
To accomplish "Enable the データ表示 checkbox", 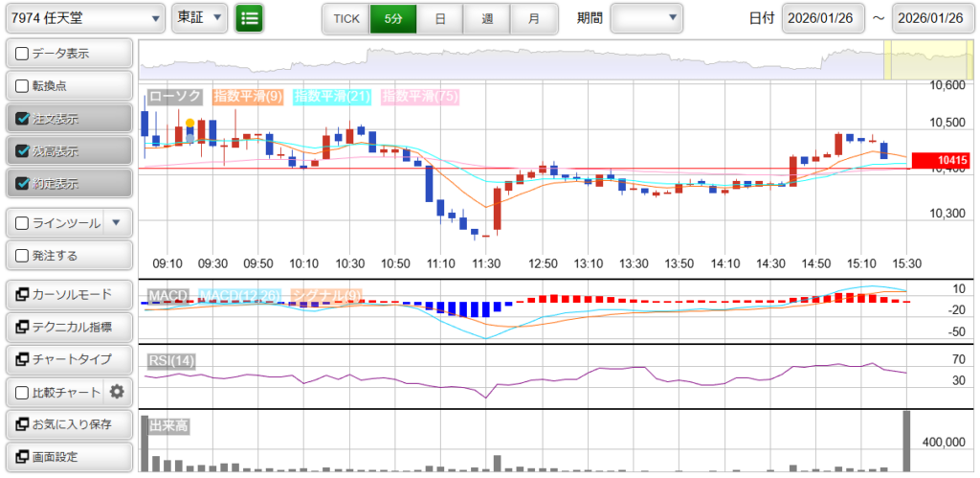I will [x=23, y=54].
